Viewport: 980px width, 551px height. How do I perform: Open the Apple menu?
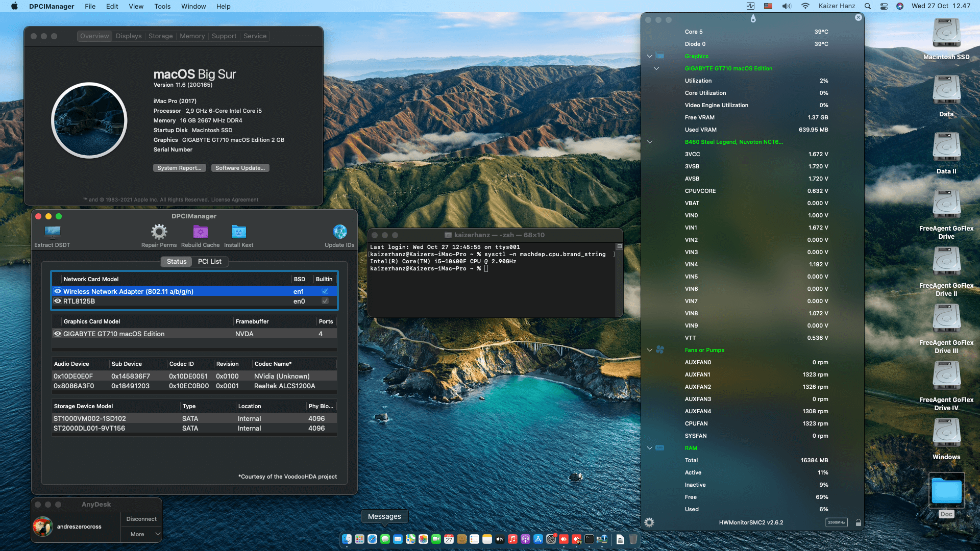pos(14,6)
